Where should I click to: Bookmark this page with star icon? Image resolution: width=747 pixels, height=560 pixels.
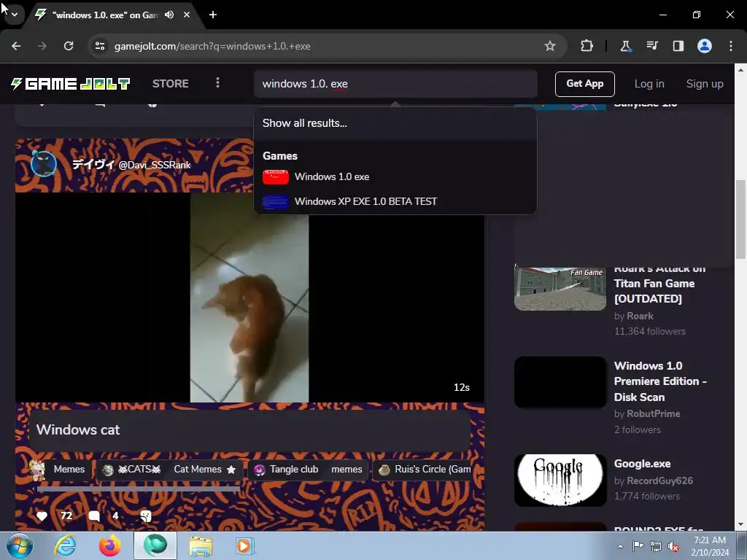[550, 46]
